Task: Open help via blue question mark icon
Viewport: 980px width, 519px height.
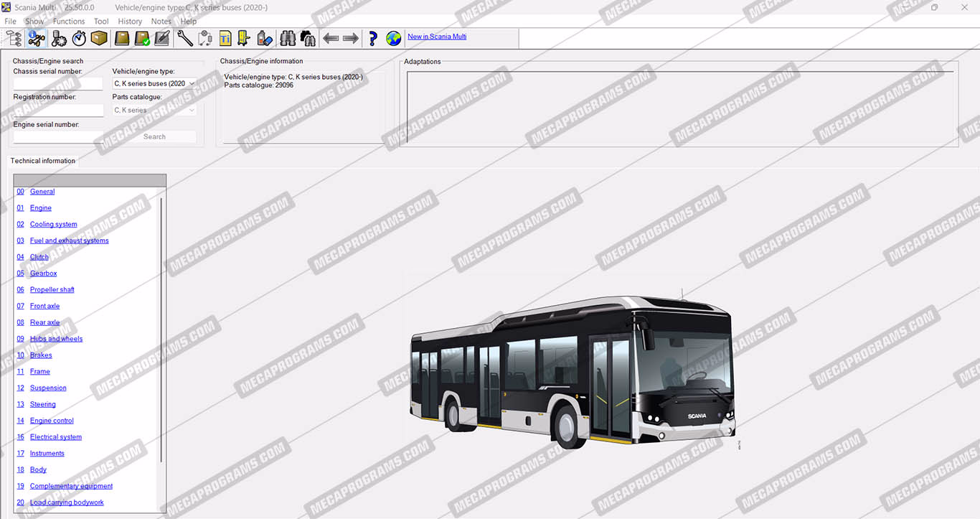Action: tap(373, 38)
